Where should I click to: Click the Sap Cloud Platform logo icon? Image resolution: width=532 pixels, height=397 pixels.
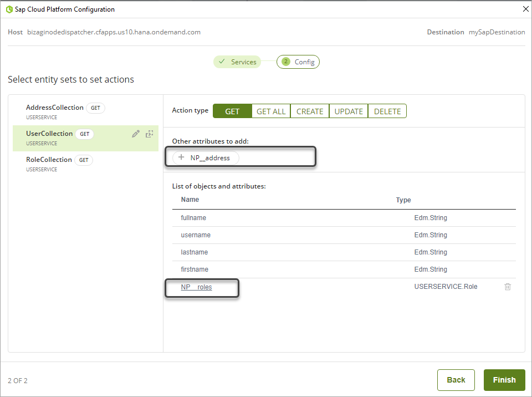[x=9, y=9]
